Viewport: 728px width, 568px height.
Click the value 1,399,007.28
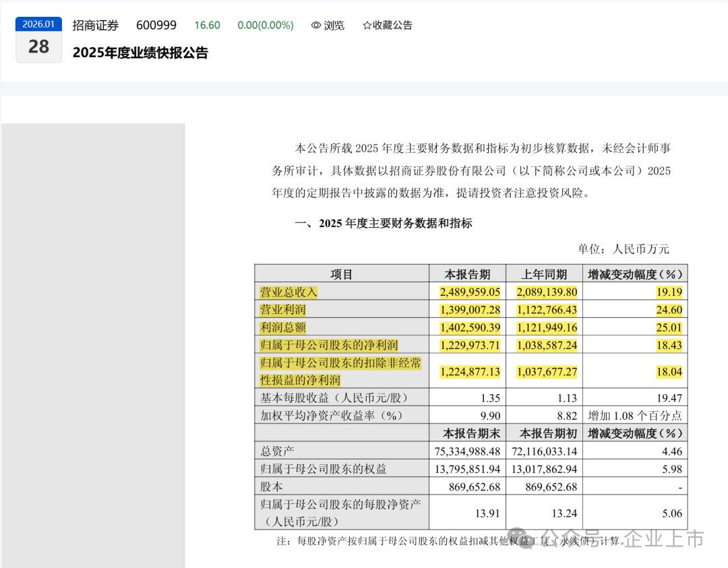(470, 309)
